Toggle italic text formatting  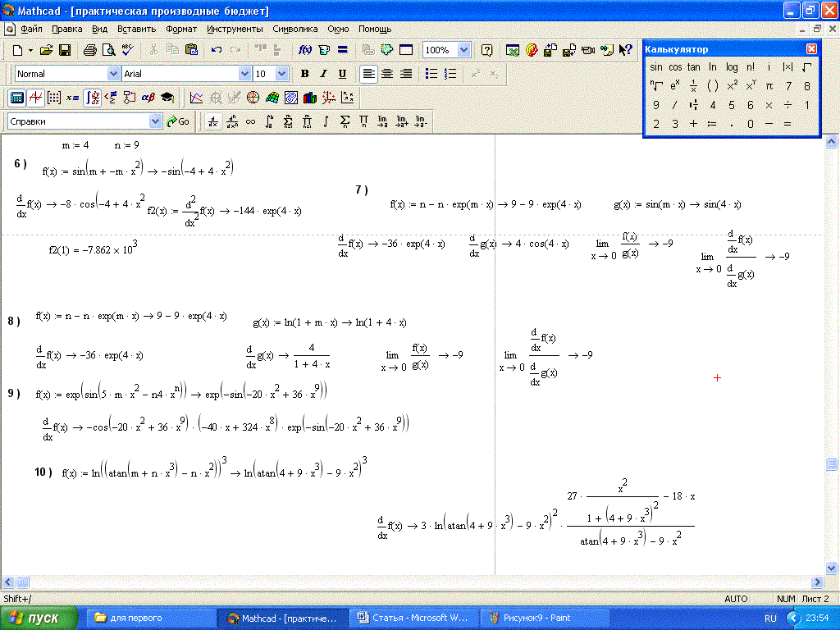pos(323,74)
